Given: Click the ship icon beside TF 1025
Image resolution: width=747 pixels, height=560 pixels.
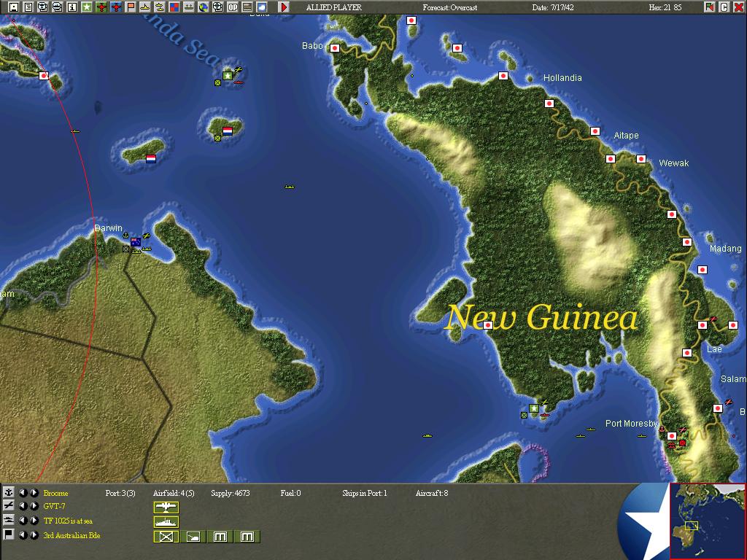Looking at the screenshot, I should (x=9, y=520).
